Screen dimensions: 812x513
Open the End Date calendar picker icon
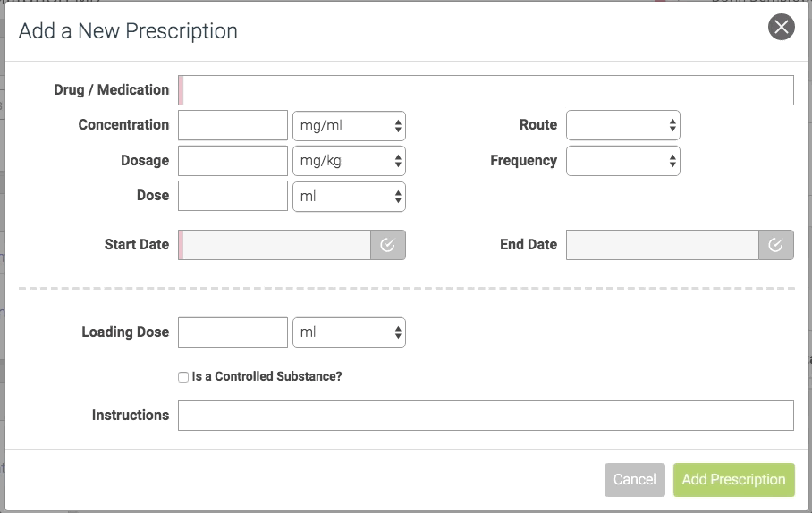(775, 245)
